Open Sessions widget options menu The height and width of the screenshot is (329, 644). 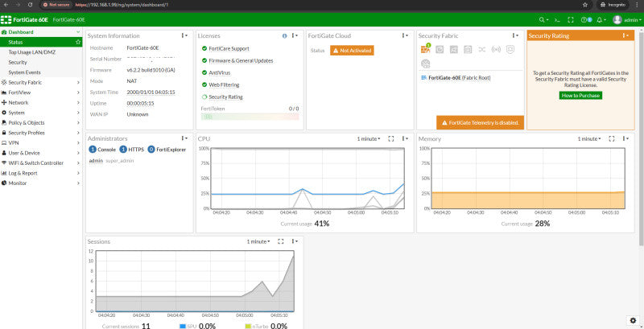(295, 241)
